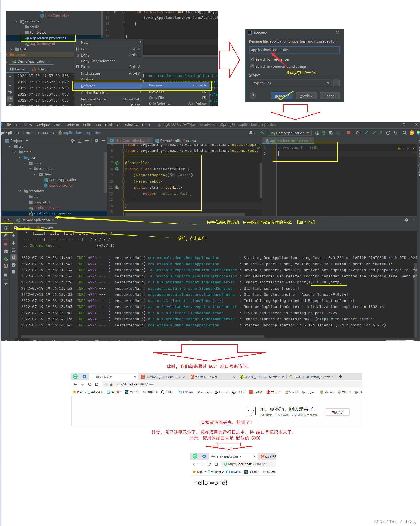
Task: Toggle Search for references checkbox in Rename dialog
Action: click(252, 59)
